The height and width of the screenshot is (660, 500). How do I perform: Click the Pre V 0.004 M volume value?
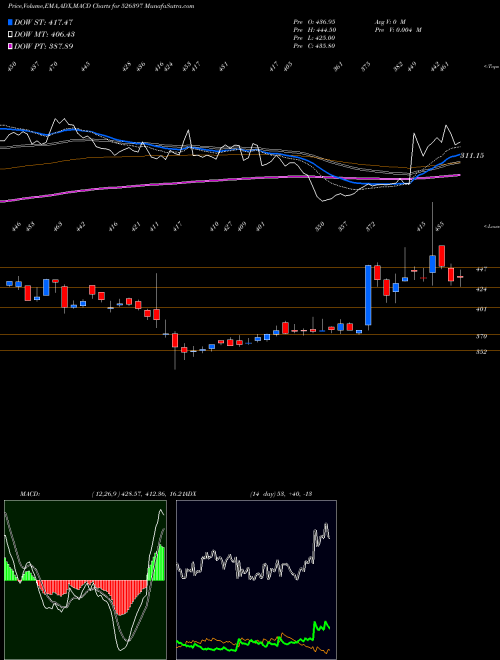398,29
